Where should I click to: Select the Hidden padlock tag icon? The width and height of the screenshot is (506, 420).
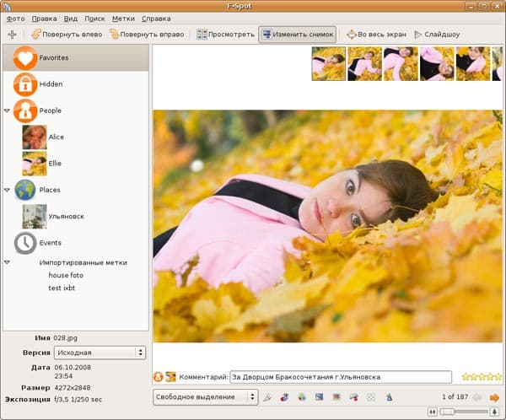pyautogui.click(x=24, y=84)
